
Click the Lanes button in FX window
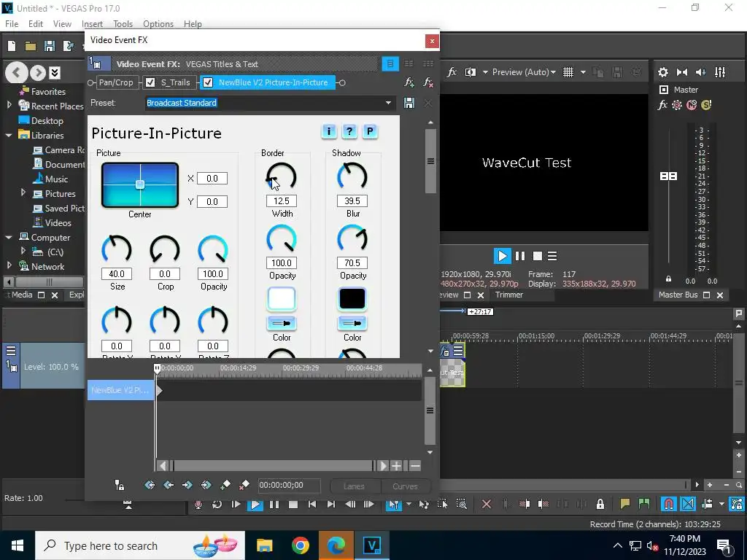(x=354, y=486)
